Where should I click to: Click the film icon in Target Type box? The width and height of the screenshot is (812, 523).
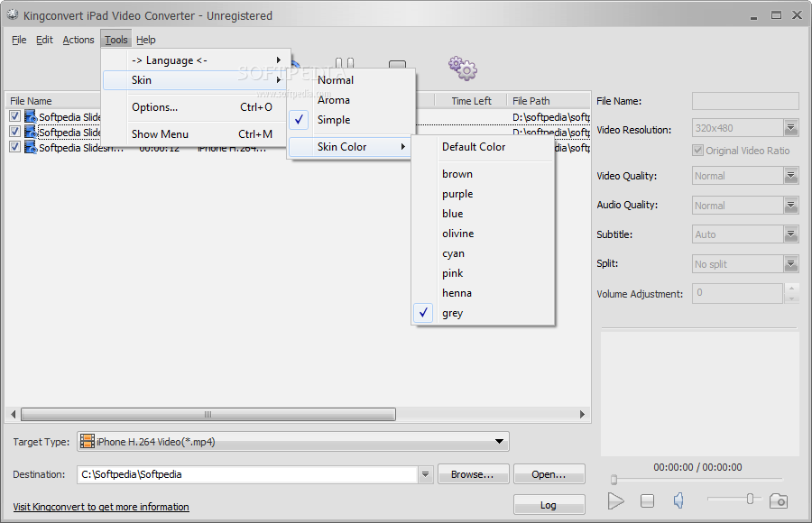point(88,441)
